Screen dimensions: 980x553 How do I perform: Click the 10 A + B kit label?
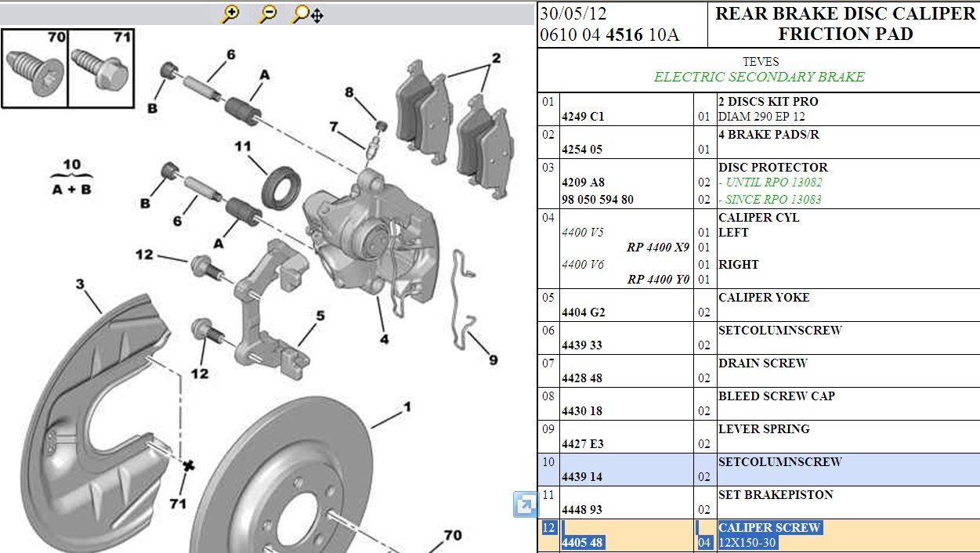coord(71,177)
